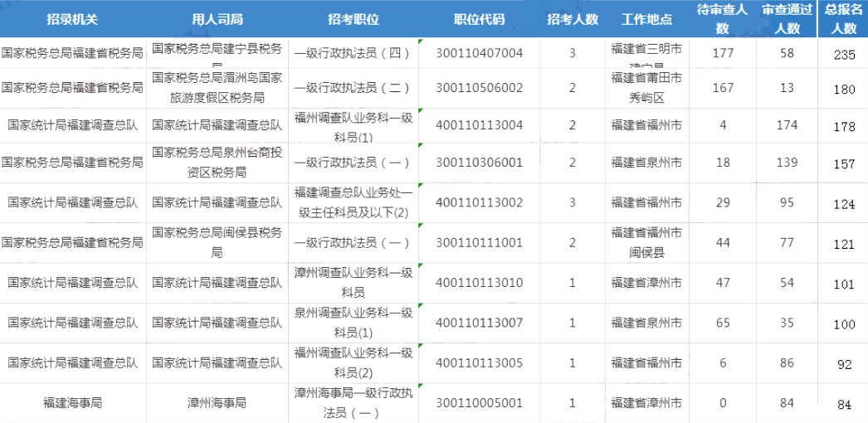Click the 国家税务总局湄洲岛国家旅游度假区税务局 cell
The width and height of the screenshot is (868, 423).
pyautogui.click(x=217, y=88)
